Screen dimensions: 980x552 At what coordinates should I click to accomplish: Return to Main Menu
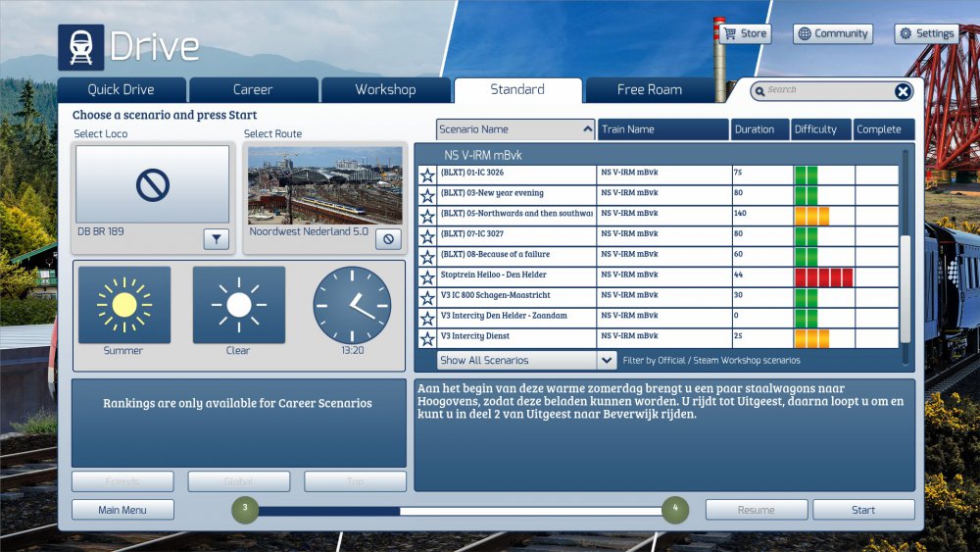(122, 510)
